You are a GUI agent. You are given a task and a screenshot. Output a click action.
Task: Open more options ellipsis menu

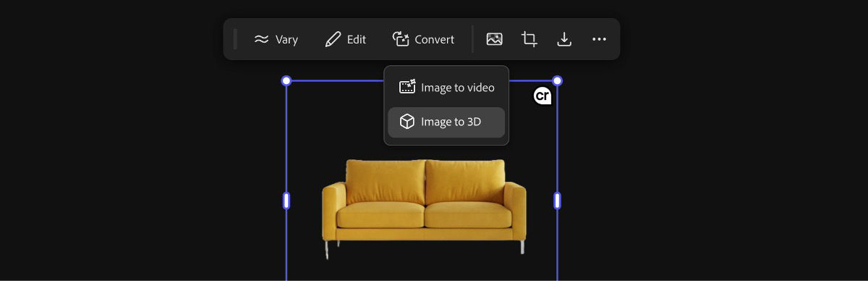point(599,39)
